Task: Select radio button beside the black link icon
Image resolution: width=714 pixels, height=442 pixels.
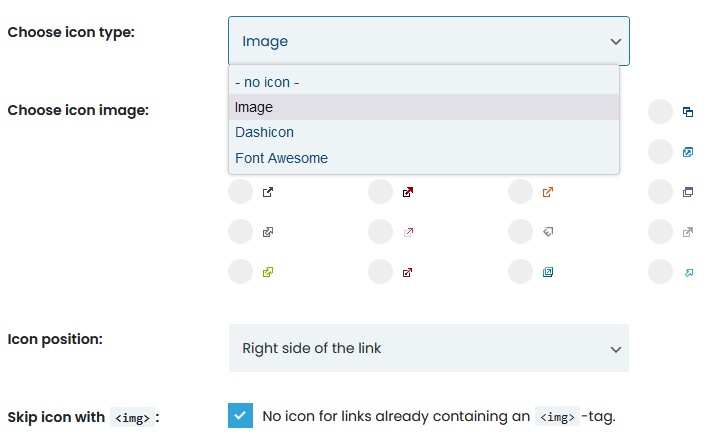Action: tap(240, 192)
